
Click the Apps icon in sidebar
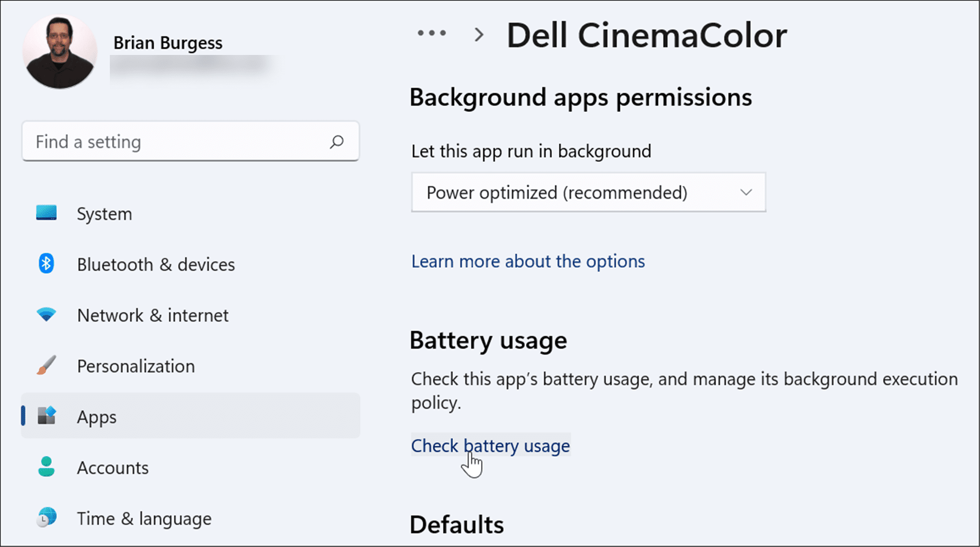(x=46, y=416)
